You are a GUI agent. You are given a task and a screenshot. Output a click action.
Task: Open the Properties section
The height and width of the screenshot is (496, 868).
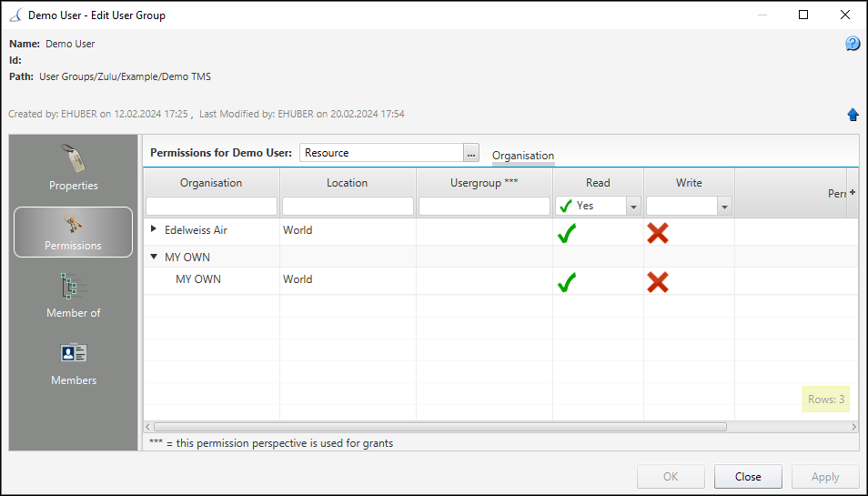[x=73, y=168]
